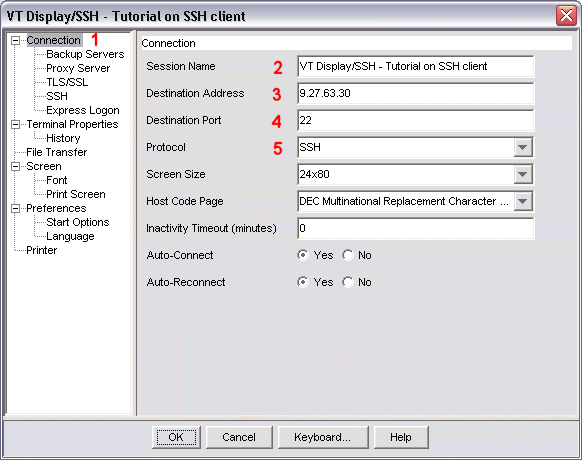Select Printer in the tree
Viewport: 582px width, 460px height.
pyautogui.click(x=42, y=250)
